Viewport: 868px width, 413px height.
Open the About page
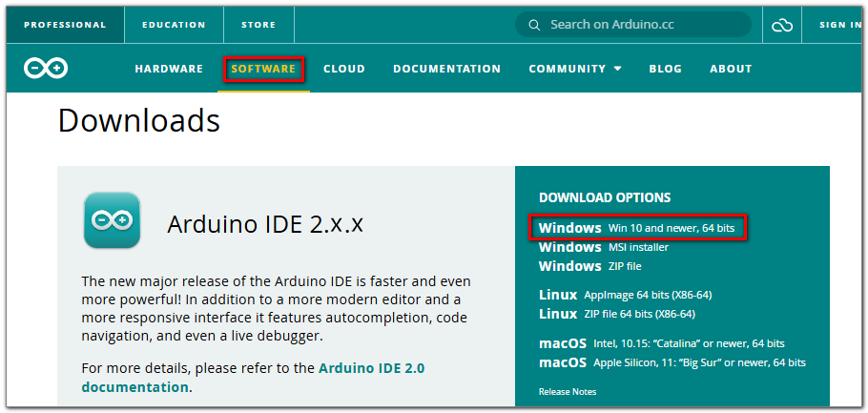[x=731, y=69]
